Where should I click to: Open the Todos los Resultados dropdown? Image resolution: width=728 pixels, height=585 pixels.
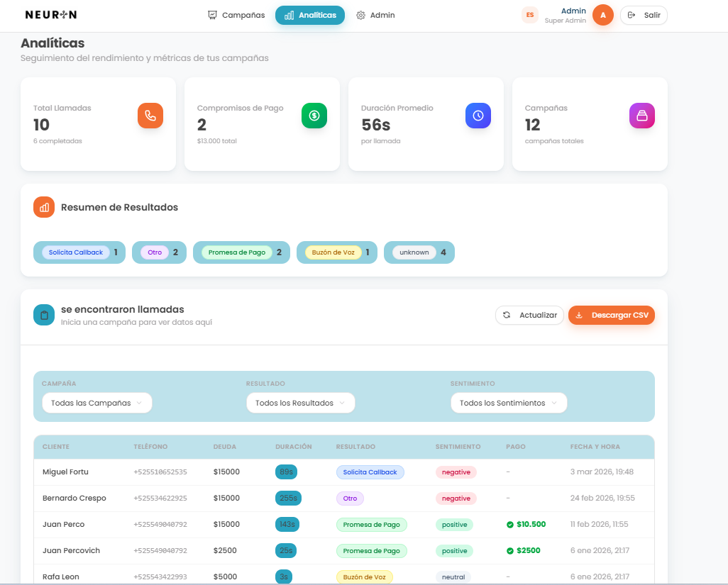click(300, 402)
